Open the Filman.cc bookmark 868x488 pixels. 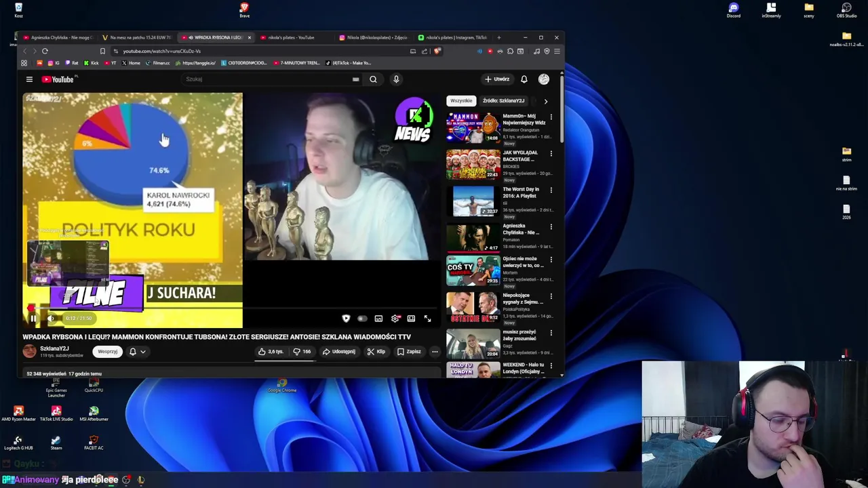tap(158, 63)
